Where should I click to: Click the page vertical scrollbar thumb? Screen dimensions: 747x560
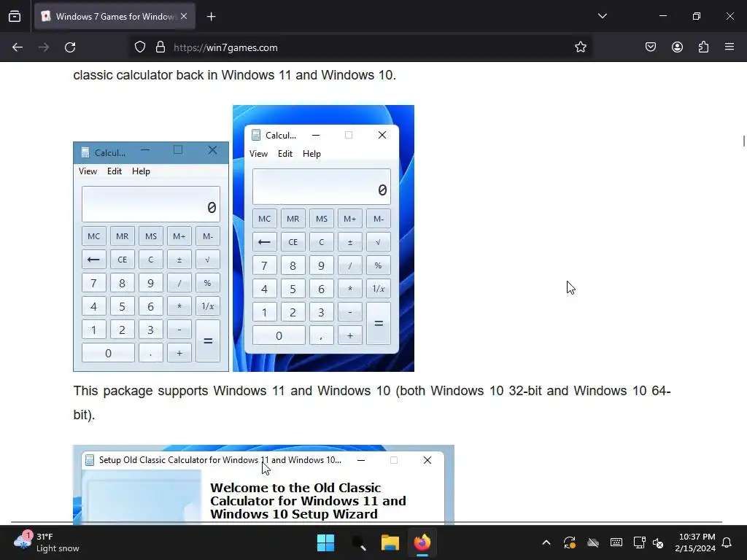[743, 141]
